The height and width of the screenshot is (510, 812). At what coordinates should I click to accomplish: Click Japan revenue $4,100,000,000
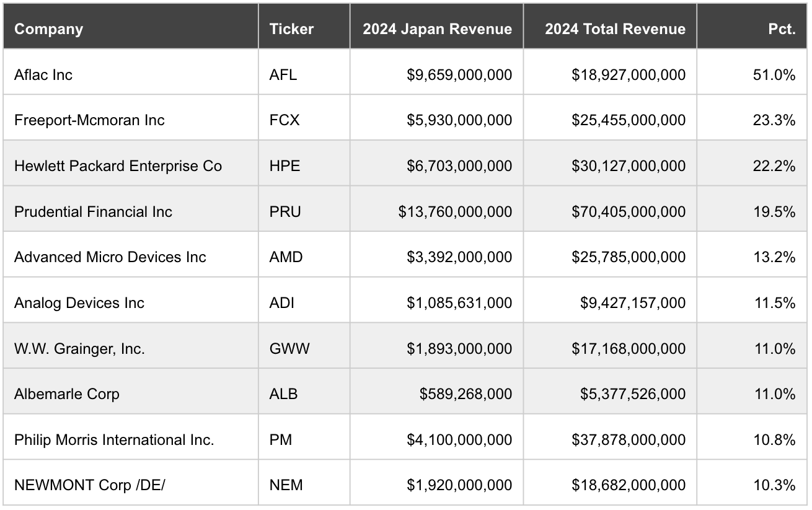(436, 437)
